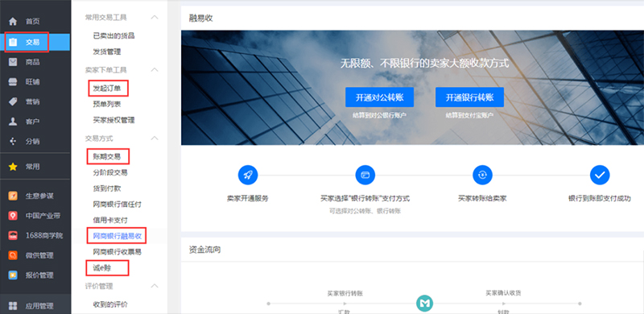This screenshot has height=314, width=644.
Task: Click the home icon beside 首页
Action: (13, 22)
